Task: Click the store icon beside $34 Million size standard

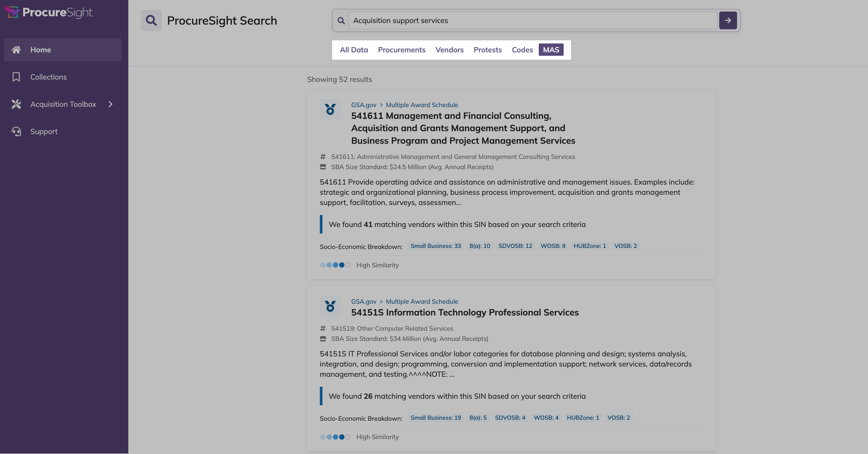Action: coord(323,339)
